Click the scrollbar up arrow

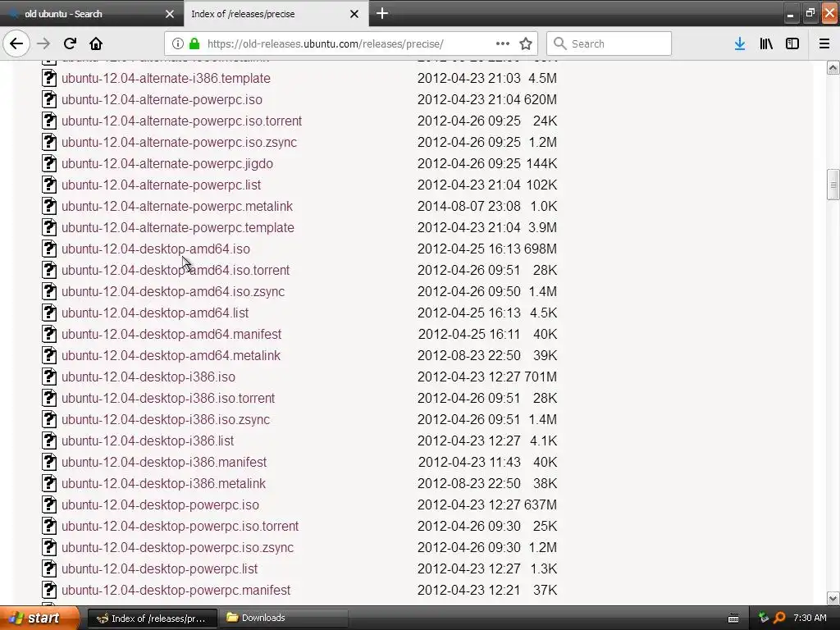833,67
